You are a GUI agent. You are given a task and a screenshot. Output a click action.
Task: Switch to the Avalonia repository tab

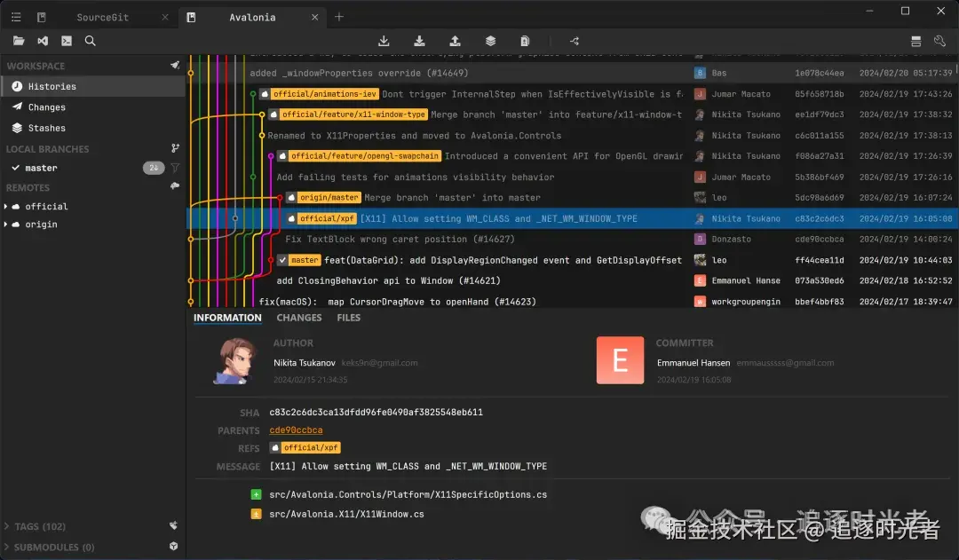(x=252, y=17)
